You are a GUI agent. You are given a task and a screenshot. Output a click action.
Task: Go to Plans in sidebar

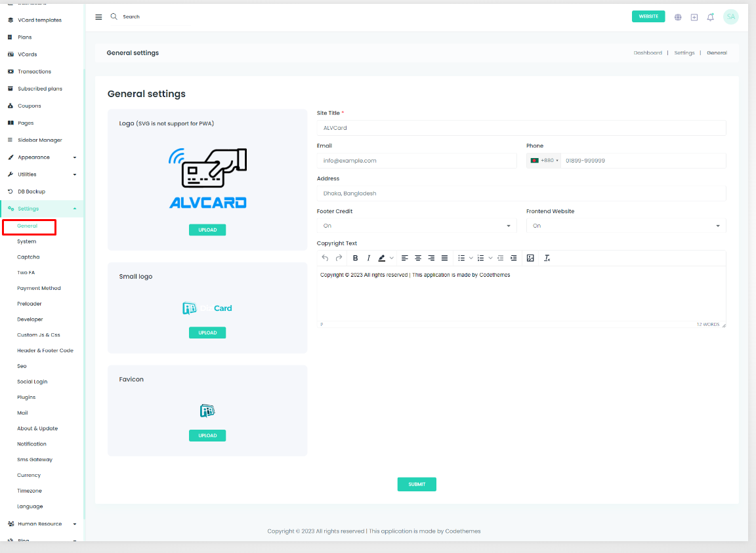[x=24, y=37]
